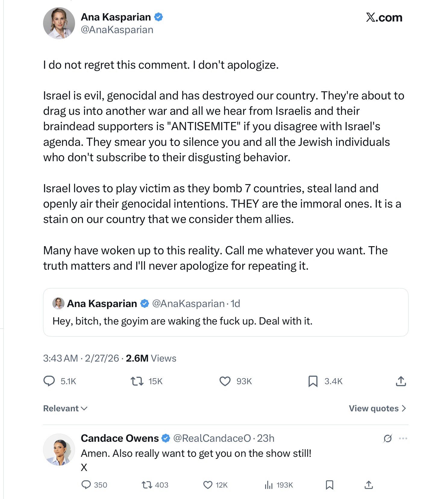Open the @AnaKasparian handle in header
448x499 pixels.
click(117, 30)
